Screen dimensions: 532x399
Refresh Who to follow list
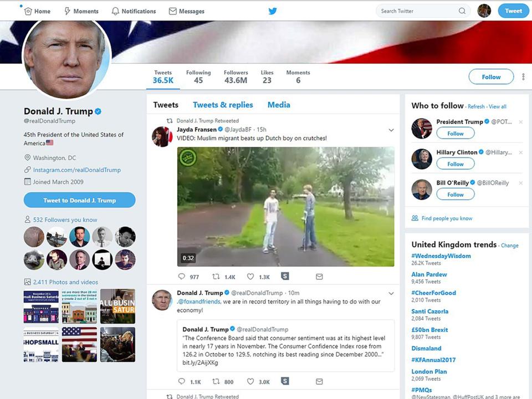pos(476,106)
